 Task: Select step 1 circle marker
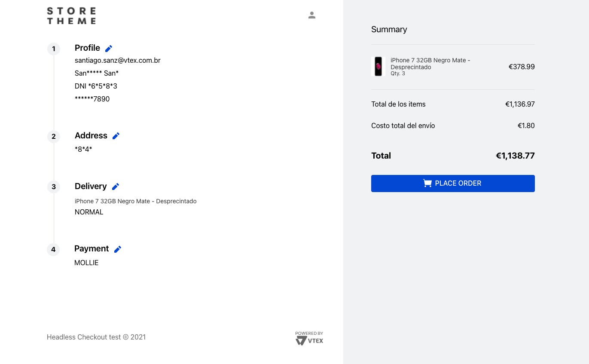pos(54,49)
